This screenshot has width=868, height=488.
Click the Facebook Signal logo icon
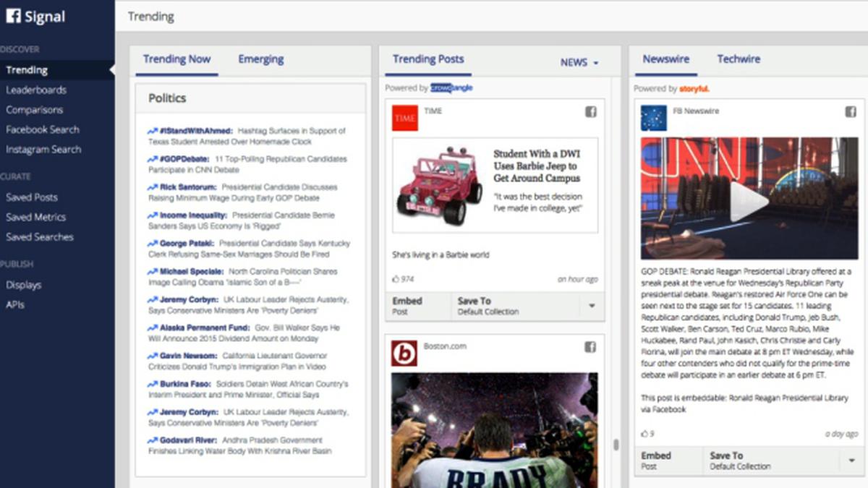pyautogui.click(x=13, y=16)
